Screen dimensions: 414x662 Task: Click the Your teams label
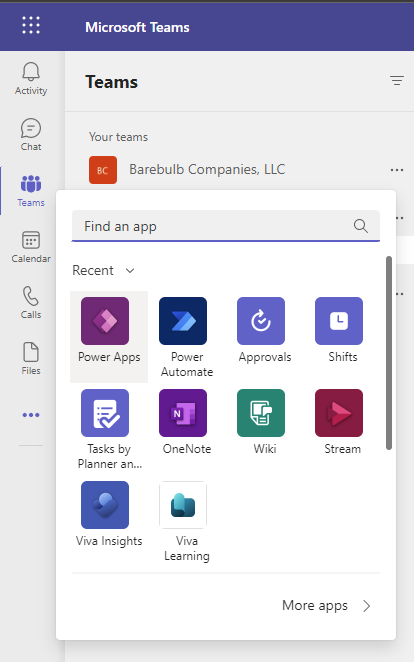[x=118, y=137]
